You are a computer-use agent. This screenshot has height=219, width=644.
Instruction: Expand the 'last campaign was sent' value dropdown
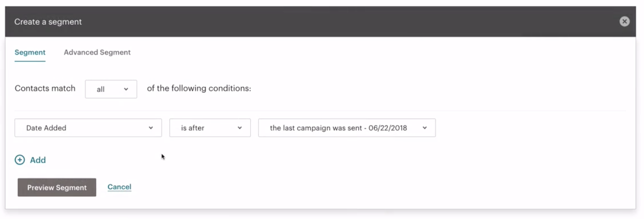tap(347, 128)
